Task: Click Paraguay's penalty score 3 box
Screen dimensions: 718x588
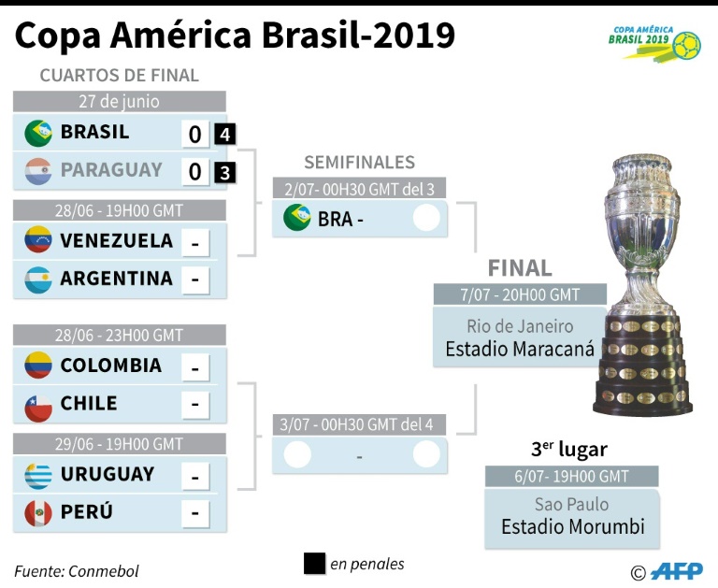Action: click(224, 173)
